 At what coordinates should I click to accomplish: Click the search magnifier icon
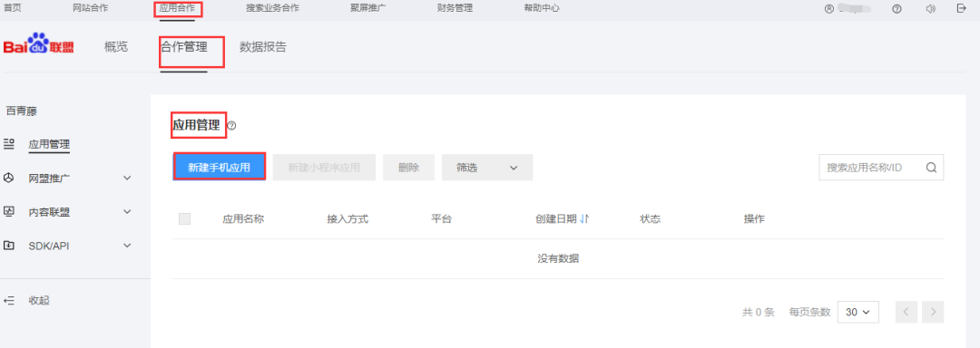931,167
